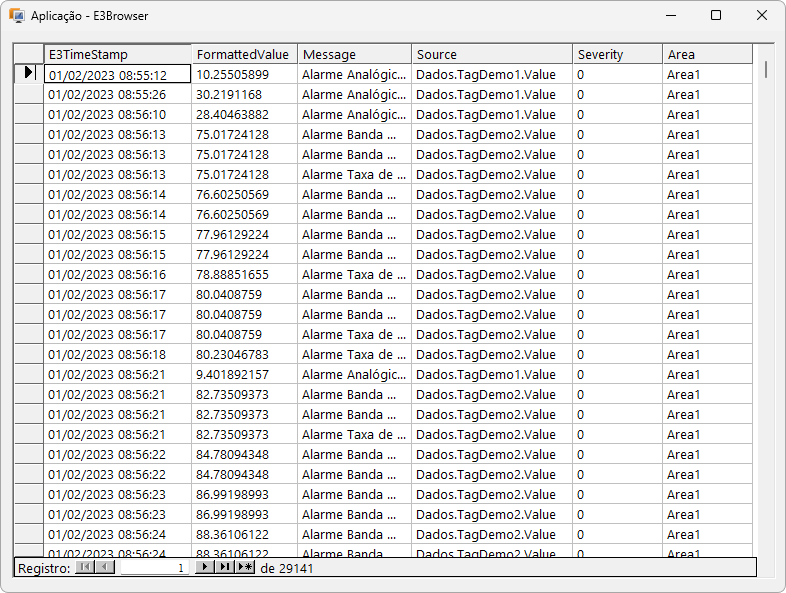Viewport: 786px width, 593px height.
Task: Go to the first record button
Action: tap(84, 567)
